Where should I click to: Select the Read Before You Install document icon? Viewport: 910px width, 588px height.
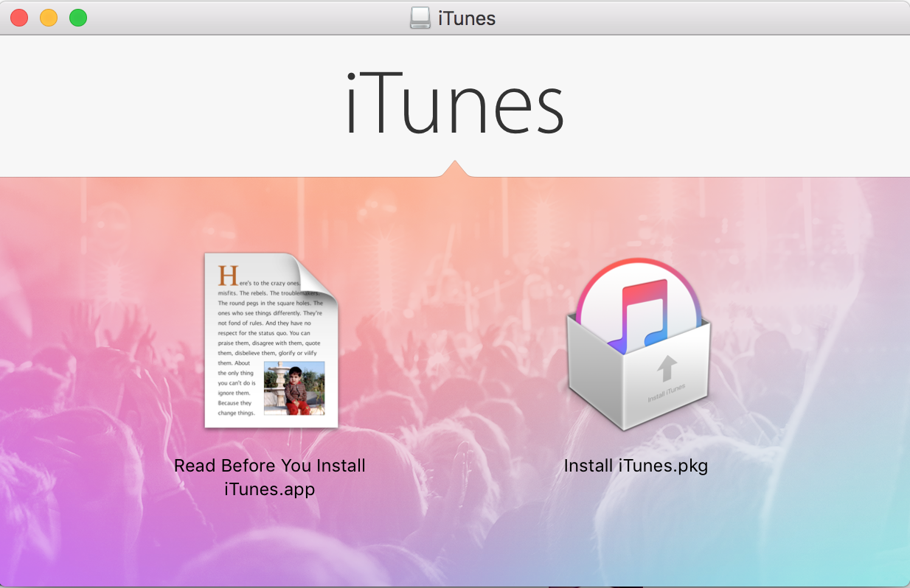pyautogui.click(x=271, y=340)
